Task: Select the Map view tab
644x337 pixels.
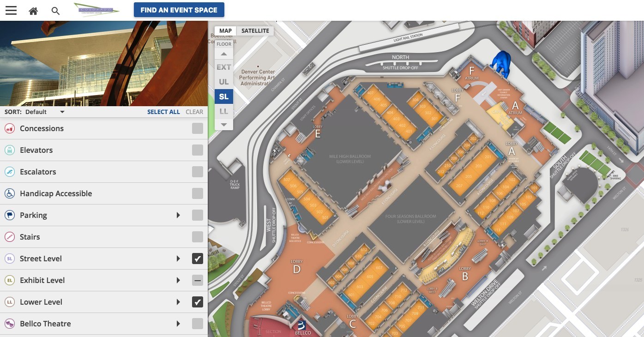Action: pos(225,30)
